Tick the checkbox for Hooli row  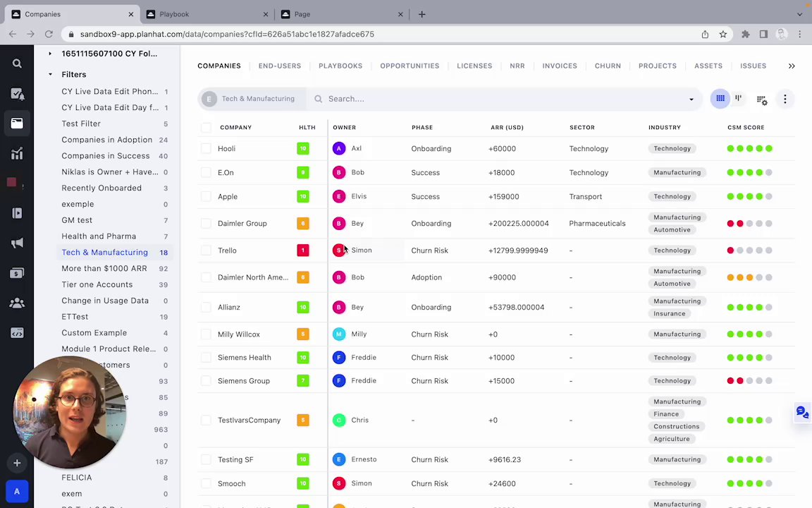[206, 149]
